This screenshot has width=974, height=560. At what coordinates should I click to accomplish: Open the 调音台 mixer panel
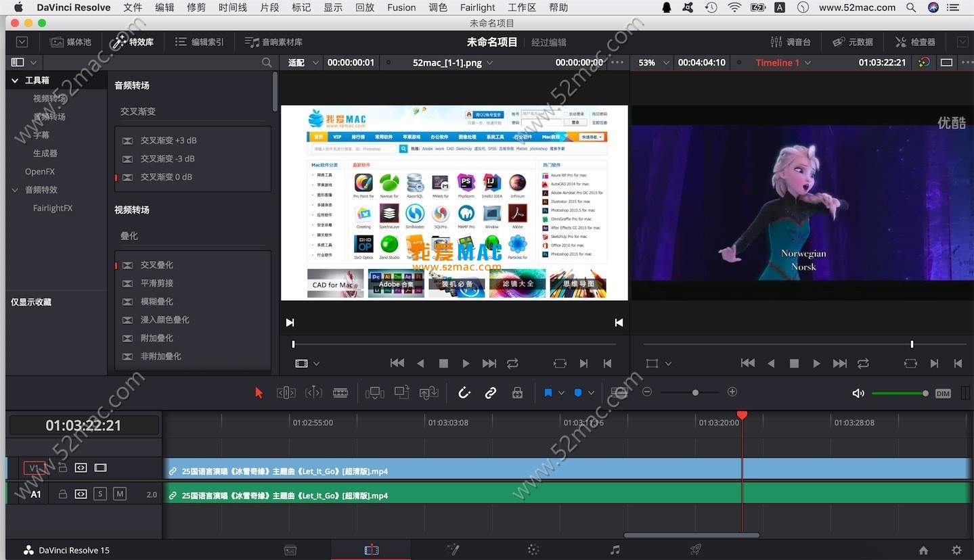791,42
